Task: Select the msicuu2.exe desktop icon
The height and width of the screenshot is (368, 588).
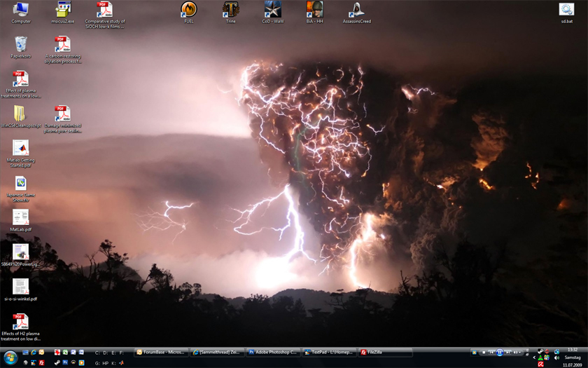Action: [x=62, y=12]
